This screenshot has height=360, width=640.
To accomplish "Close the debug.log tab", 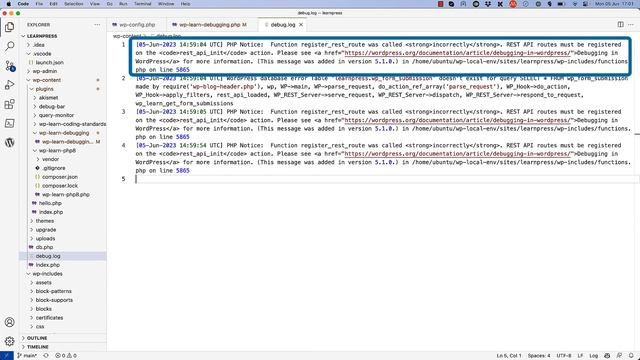I will pos(301,25).
